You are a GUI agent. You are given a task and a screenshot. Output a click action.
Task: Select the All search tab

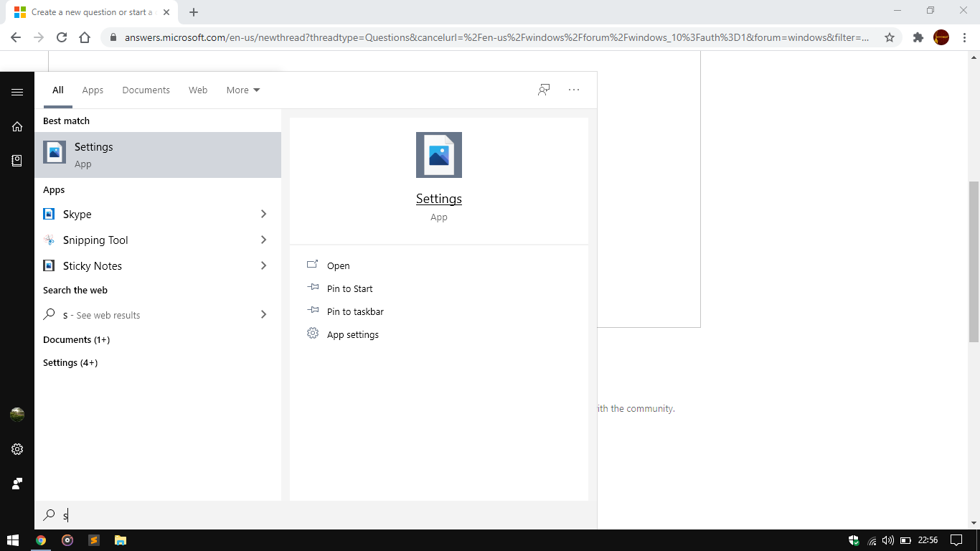tap(58, 90)
